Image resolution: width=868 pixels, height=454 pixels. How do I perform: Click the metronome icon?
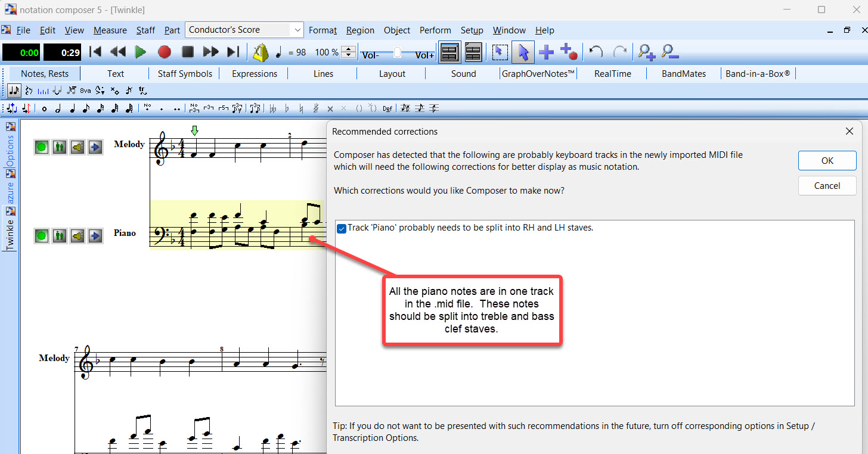[261, 52]
